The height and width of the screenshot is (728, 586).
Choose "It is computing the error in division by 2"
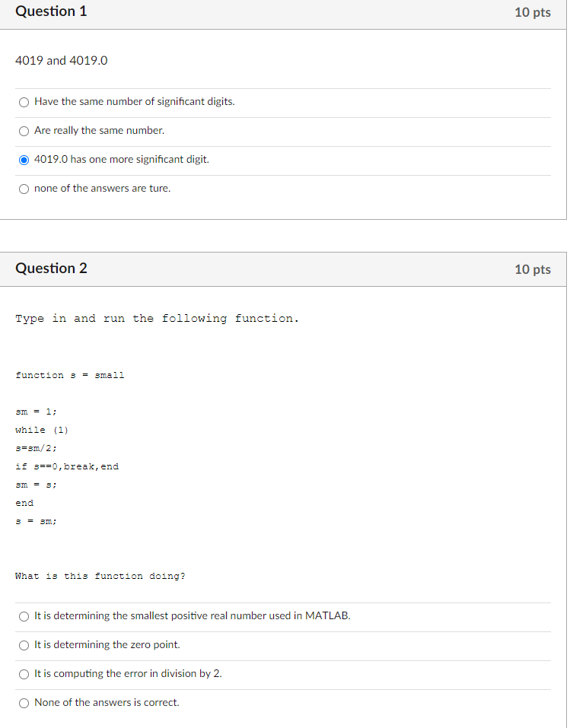24,674
